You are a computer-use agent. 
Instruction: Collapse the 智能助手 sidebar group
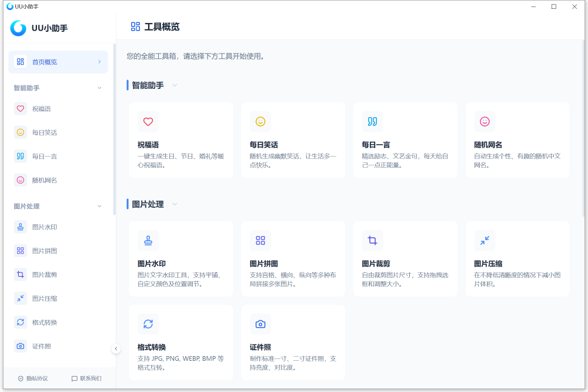coord(99,88)
